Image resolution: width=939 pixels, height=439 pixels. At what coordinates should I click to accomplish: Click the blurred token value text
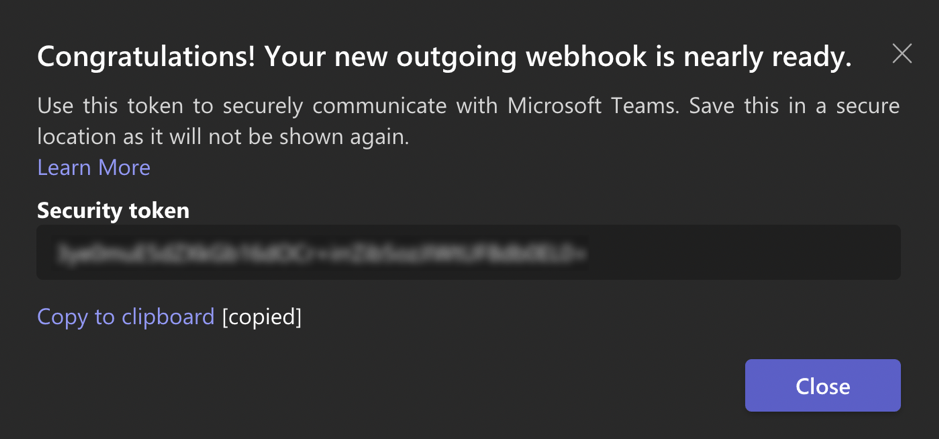coord(322,254)
